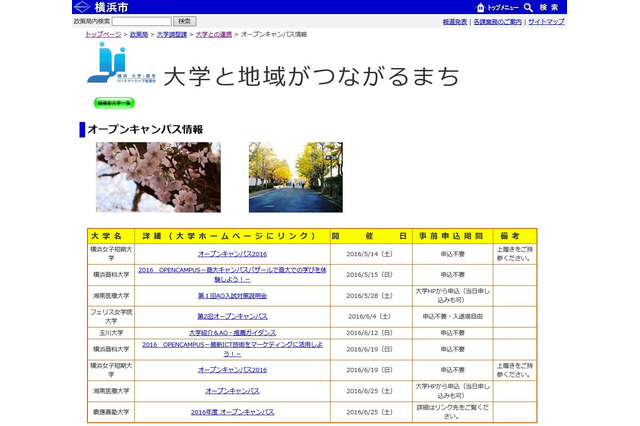This screenshot has height=426, width=640.
Task: Open 第1回AO入試対策説明会 link
Action: click(x=232, y=295)
